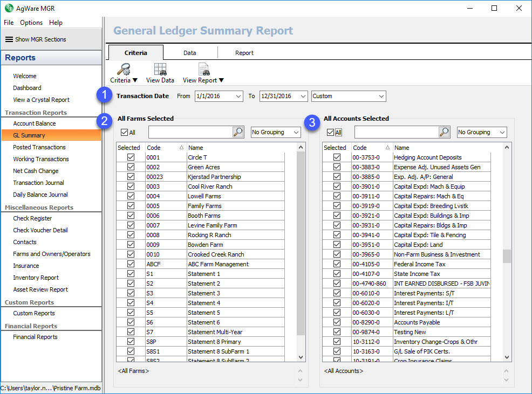532x394 pixels.
Task: Uncheck the All farms checkbox
Action: (x=125, y=133)
